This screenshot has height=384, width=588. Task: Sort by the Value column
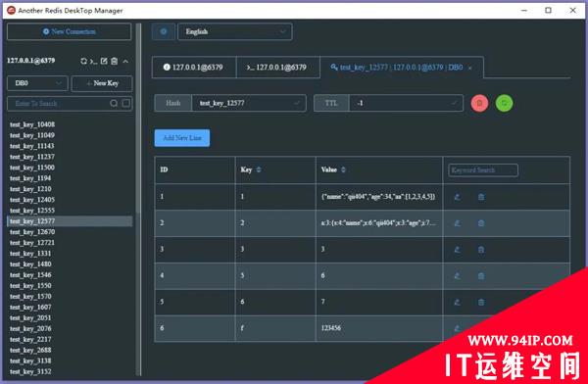[x=343, y=169]
